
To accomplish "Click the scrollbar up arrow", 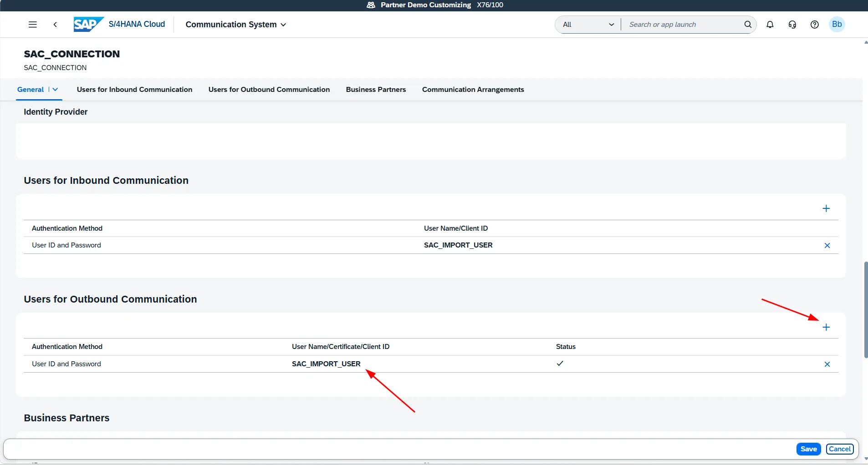I will (x=865, y=42).
